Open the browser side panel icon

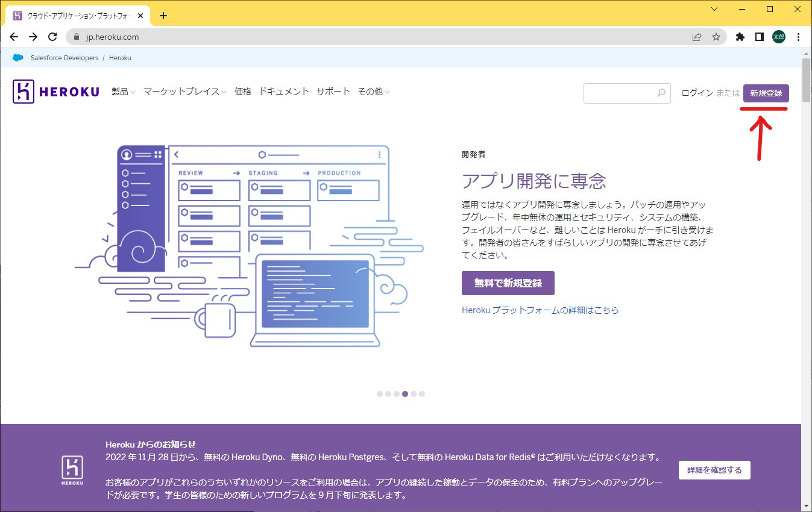(x=760, y=37)
